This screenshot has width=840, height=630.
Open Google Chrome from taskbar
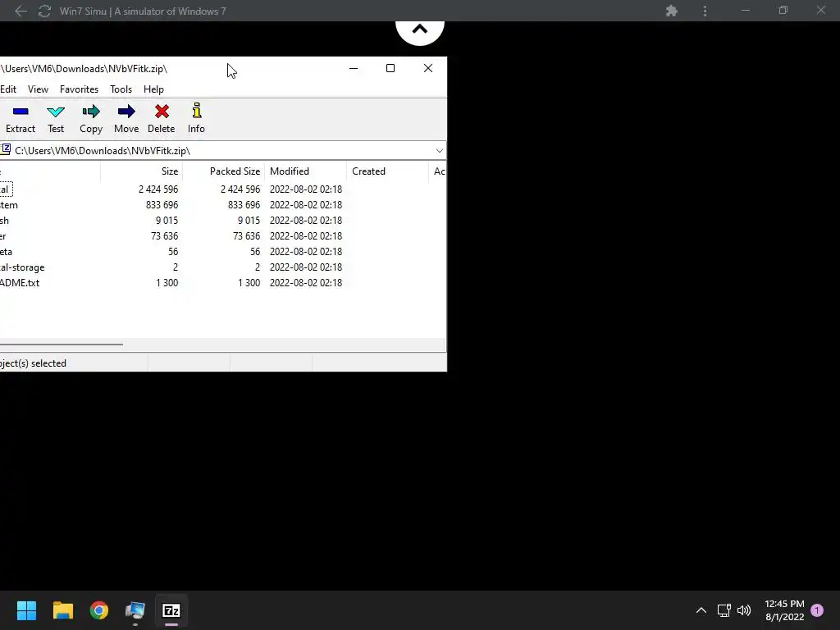point(99,610)
